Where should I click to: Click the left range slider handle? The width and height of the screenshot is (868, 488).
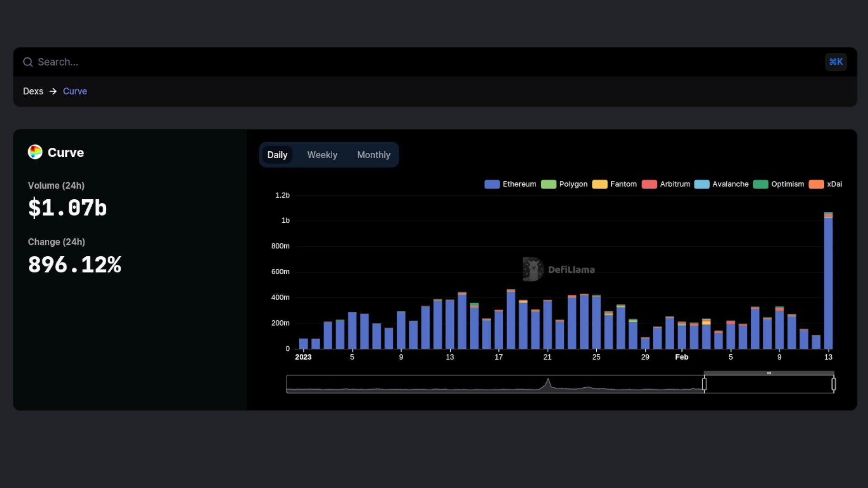point(704,385)
